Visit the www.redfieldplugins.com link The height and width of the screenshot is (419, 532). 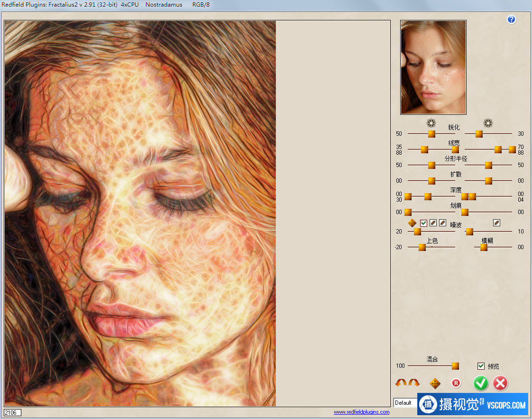coord(361,412)
